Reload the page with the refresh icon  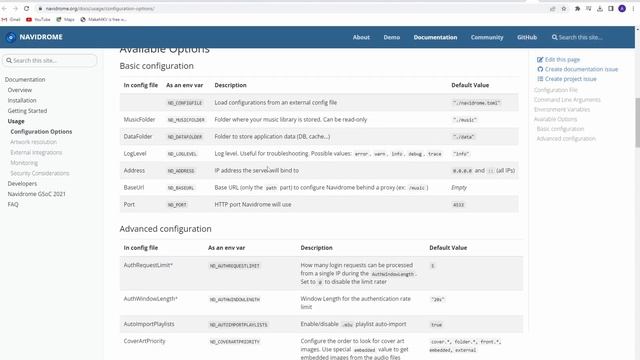[27, 9]
